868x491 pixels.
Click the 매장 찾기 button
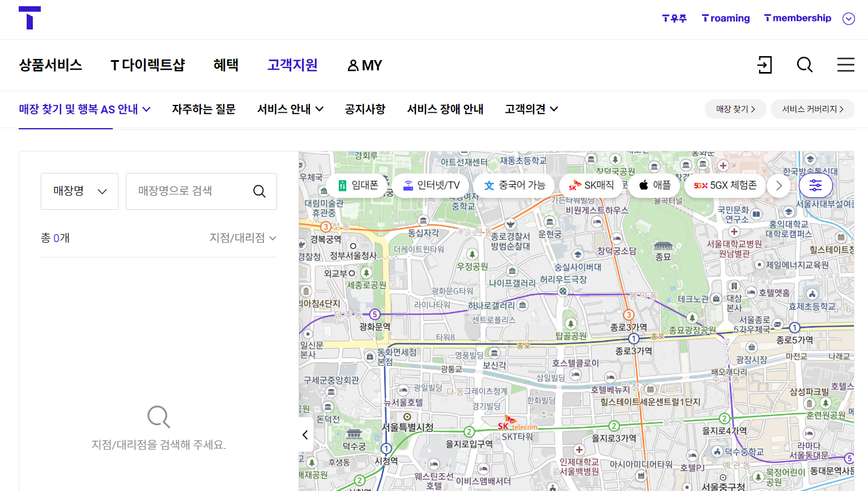click(x=735, y=109)
